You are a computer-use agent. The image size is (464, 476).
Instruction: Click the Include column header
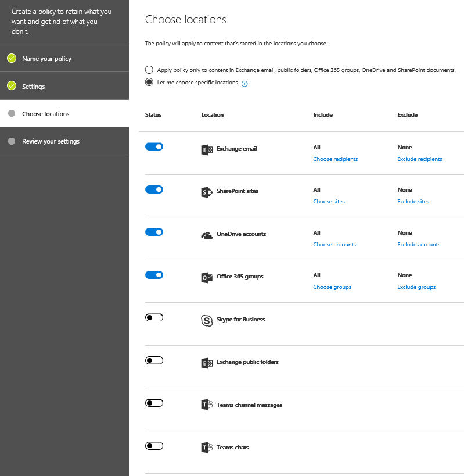(323, 114)
